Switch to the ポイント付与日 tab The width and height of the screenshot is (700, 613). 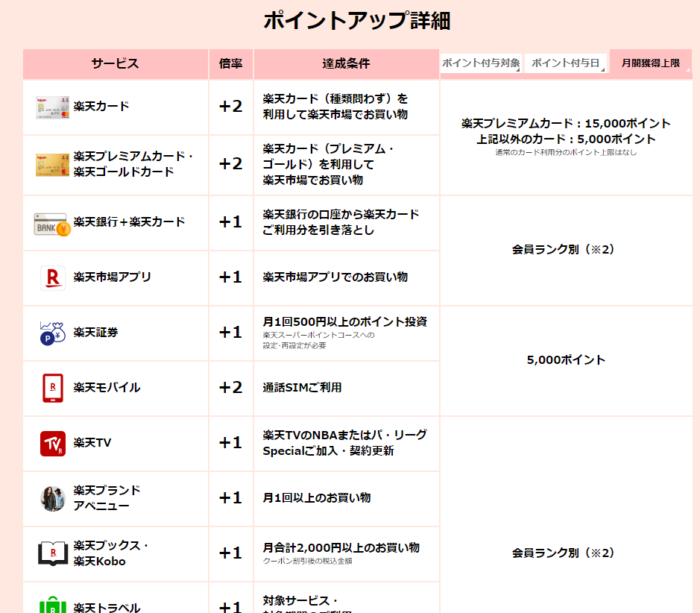566,63
